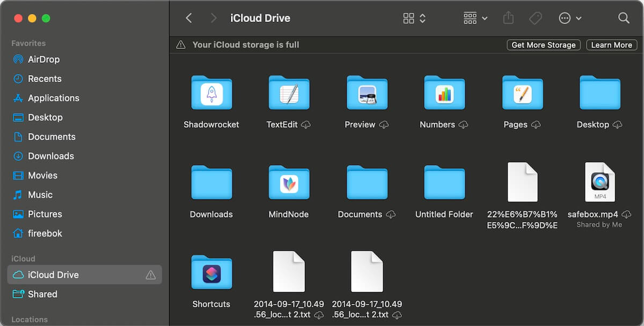Select the Pages folder icon
This screenshot has height=326, width=644.
pyautogui.click(x=522, y=93)
